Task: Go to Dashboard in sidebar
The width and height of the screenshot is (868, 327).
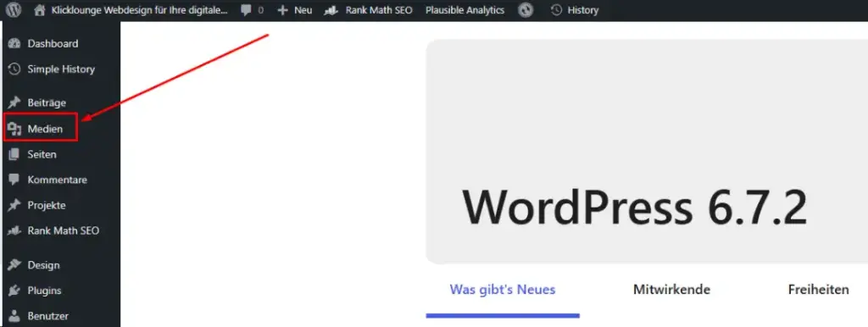Action: coord(53,44)
